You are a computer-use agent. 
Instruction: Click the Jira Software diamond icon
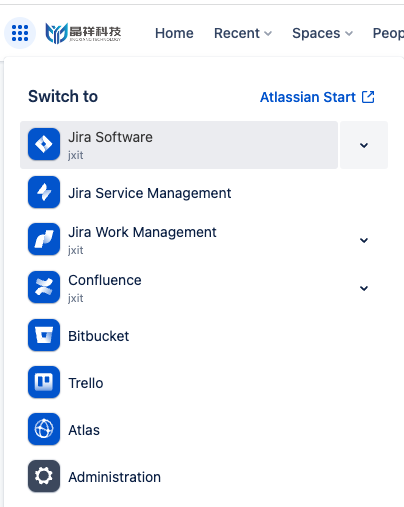44,144
